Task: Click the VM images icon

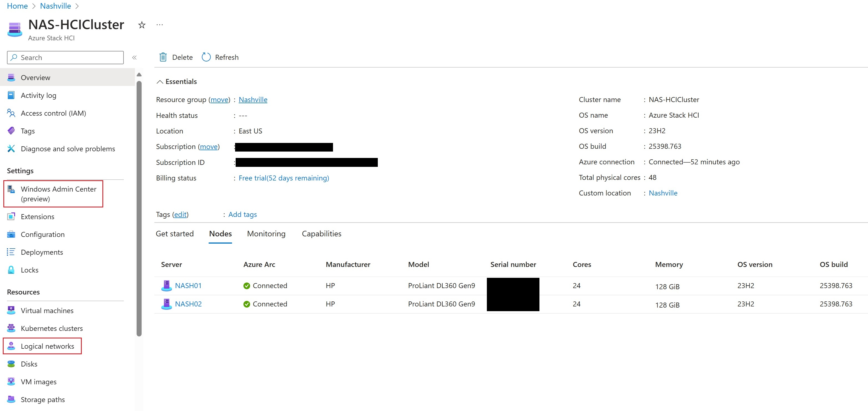Action: click(11, 382)
